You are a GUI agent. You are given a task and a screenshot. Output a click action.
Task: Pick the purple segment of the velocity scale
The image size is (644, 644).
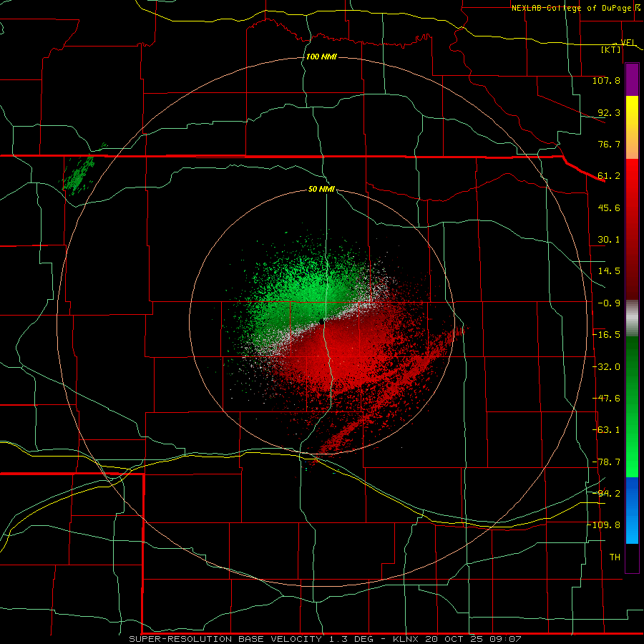pyautogui.click(x=632, y=79)
